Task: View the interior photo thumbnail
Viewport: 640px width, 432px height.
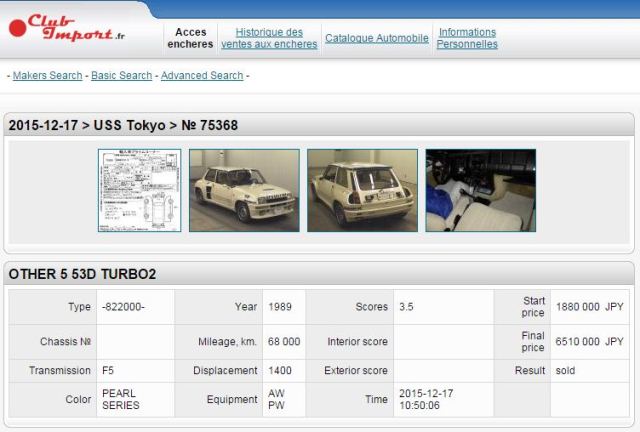Action: [480, 190]
